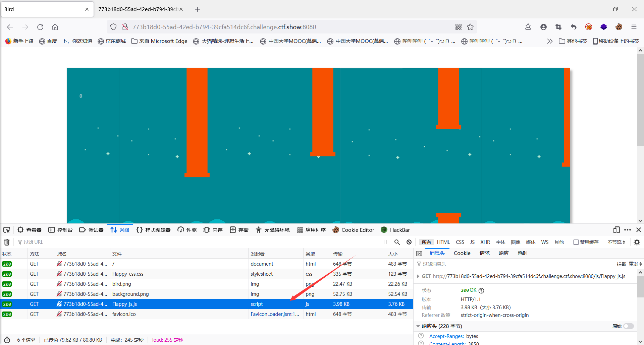Switch to the 响应 response tab
Image resolution: width=644 pixels, height=345 pixels.
pyautogui.click(x=503, y=253)
